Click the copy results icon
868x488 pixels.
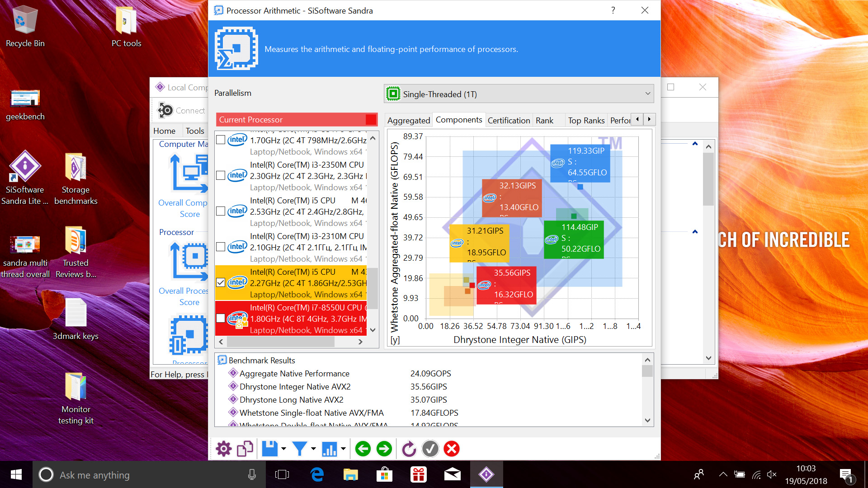point(245,449)
